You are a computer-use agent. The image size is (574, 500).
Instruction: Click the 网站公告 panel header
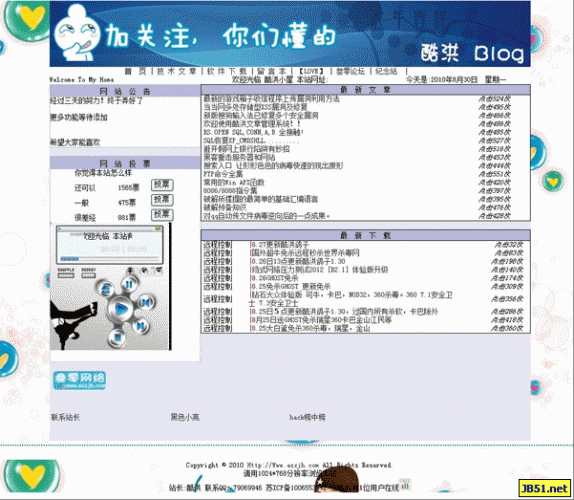(x=125, y=91)
